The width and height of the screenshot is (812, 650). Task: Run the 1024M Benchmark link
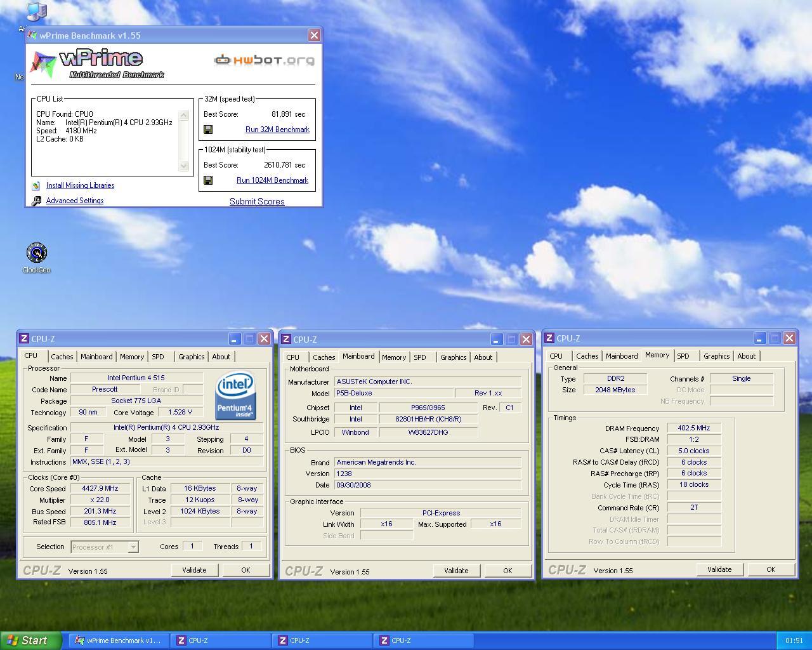pyautogui.click(x=272, y=180)
